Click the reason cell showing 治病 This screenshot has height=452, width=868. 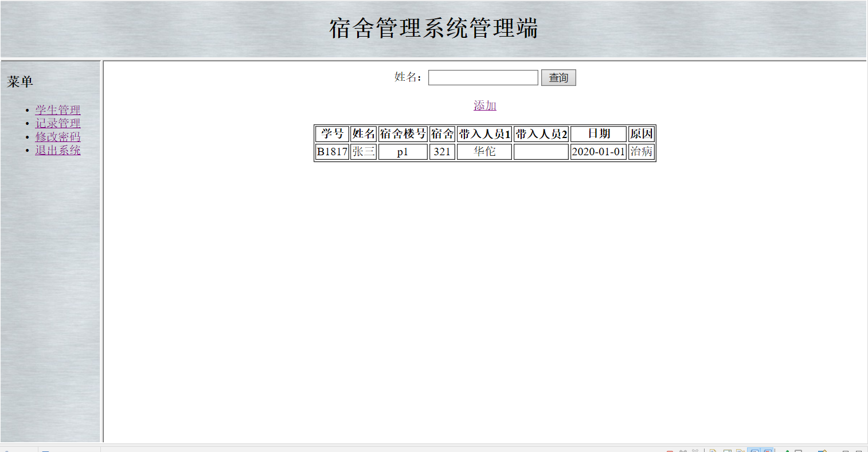[641, 151]
